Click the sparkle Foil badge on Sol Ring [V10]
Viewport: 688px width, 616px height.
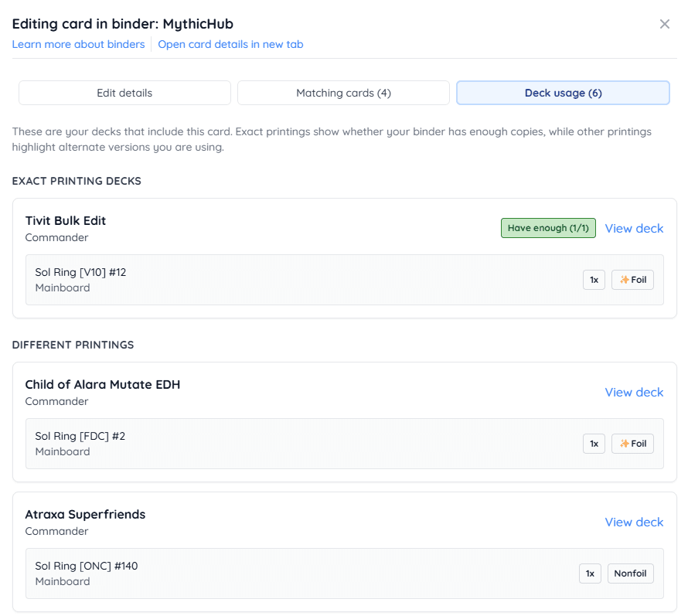pos(632,280)
